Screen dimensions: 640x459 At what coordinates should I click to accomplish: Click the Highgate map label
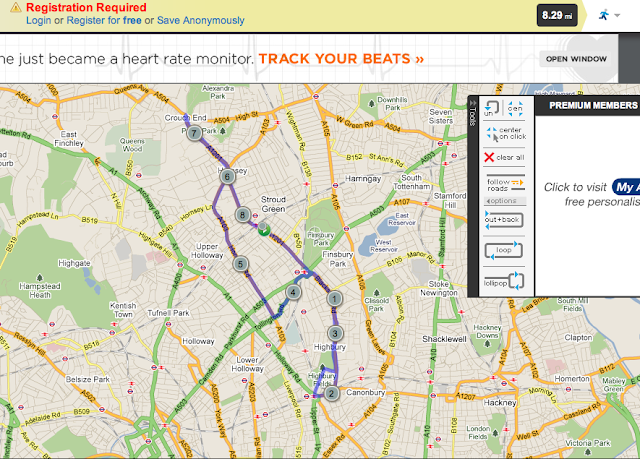(x=74, y=263)
